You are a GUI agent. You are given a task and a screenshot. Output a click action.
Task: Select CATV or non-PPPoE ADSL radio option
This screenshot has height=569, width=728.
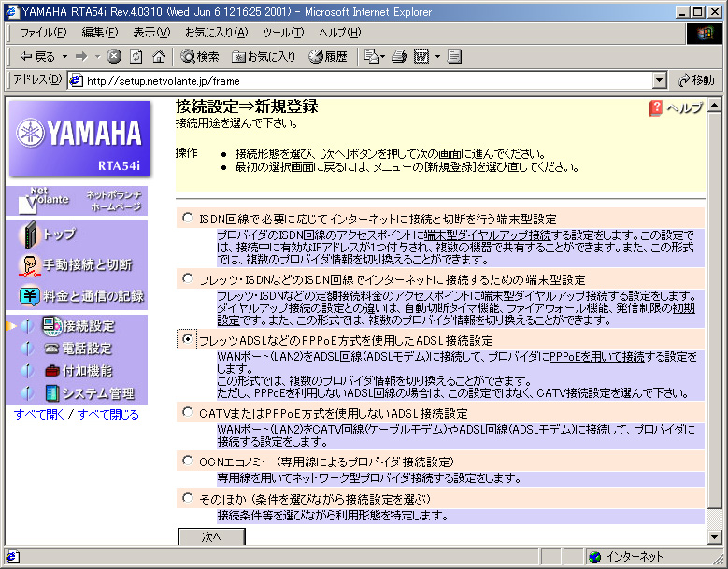(188, 411)
